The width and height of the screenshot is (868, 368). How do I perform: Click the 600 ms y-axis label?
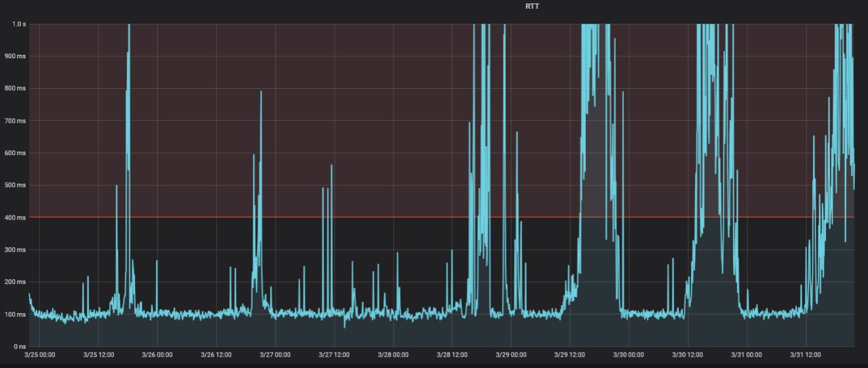[15, 153]
